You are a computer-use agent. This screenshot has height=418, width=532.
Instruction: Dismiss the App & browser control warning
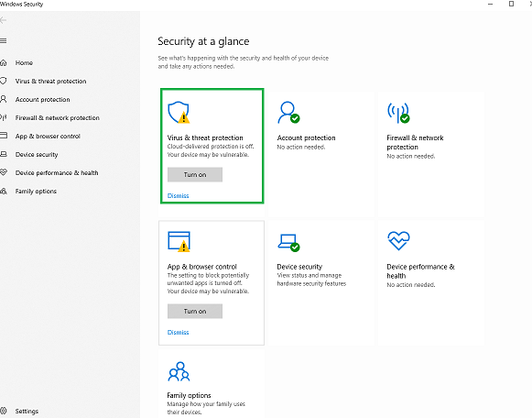[x=179, y=332]
